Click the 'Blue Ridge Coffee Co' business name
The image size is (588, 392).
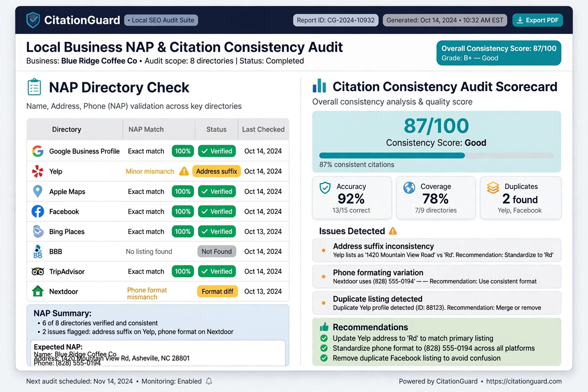99,61
